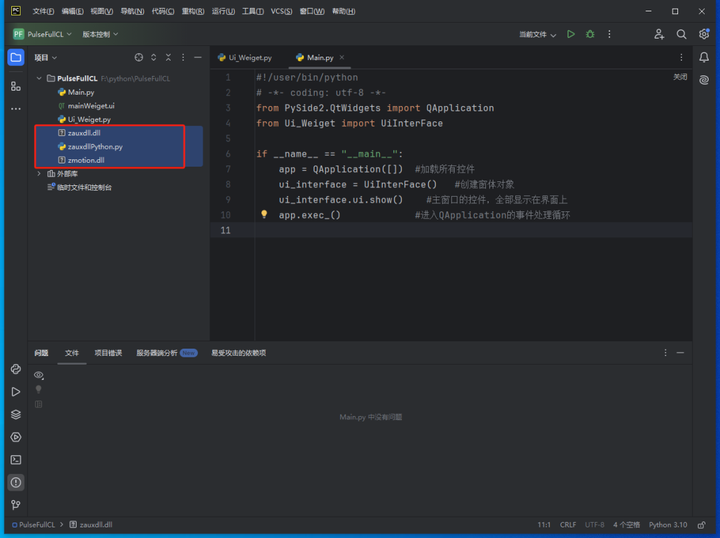This screenshot has width=720, height=538.
Task: Open the Git version control tool window
Action: pos(16,505)
